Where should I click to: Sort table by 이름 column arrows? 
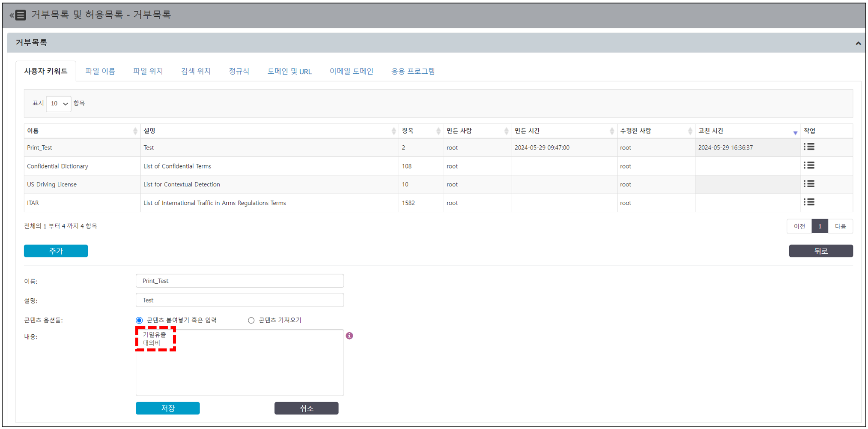[x=135, y=131]
